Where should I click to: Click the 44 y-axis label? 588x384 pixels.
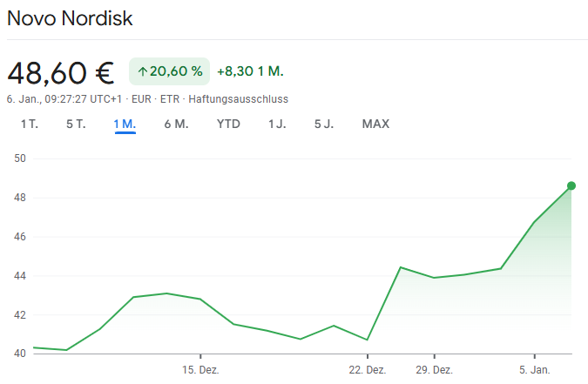20,276
